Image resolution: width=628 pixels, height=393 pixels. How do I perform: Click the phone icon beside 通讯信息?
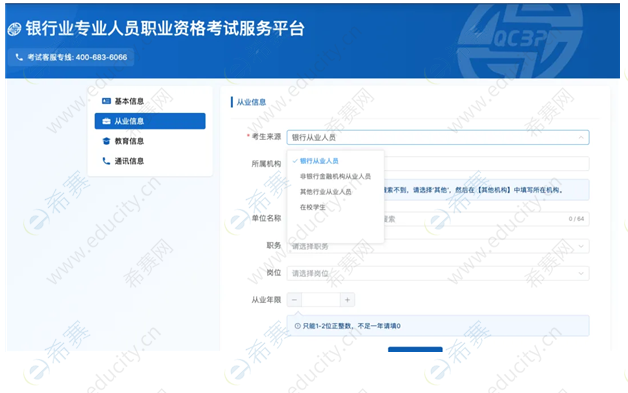click(106, 161)
